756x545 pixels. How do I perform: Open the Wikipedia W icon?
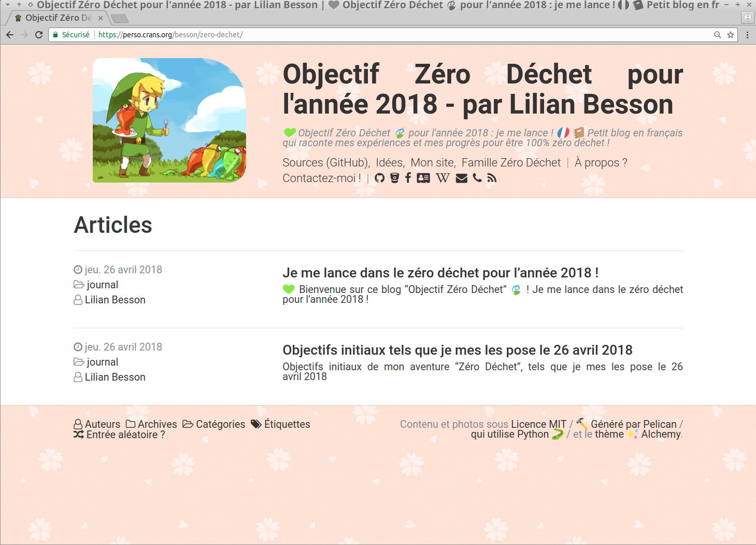(x=443, y=178)
